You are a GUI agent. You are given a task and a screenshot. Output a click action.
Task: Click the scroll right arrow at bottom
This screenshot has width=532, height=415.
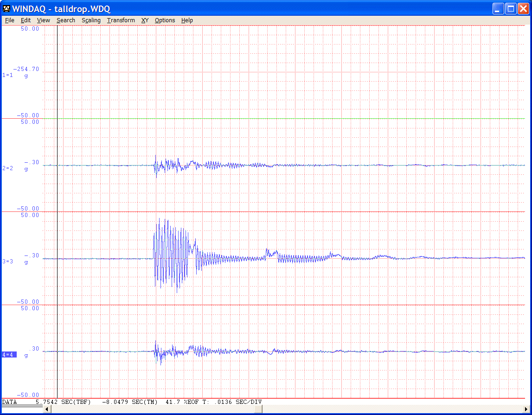[526, 409]
